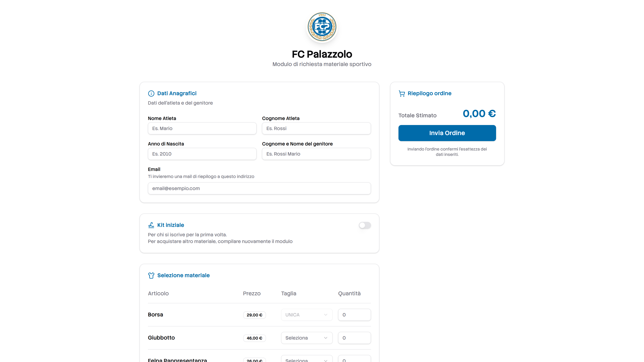Click the shirt icon beside Selezione materiale
The width and height of the screenshot is (644, 362).
(151, 275)
